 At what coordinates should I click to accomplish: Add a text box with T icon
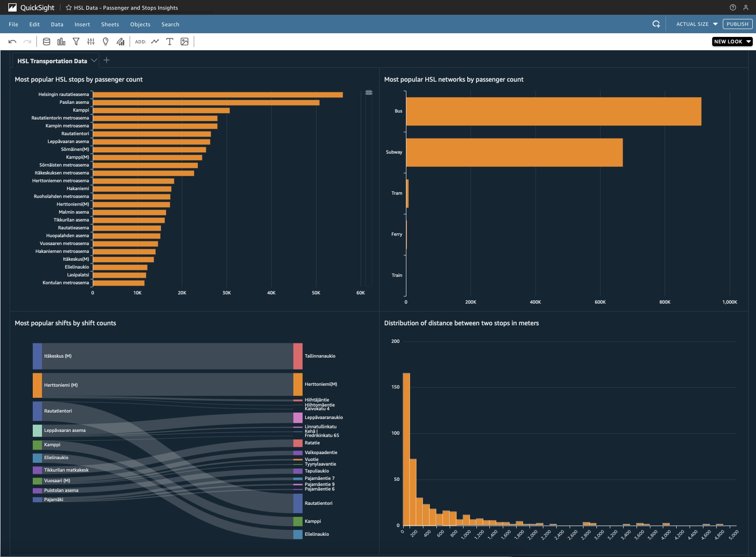click(170, 42)
